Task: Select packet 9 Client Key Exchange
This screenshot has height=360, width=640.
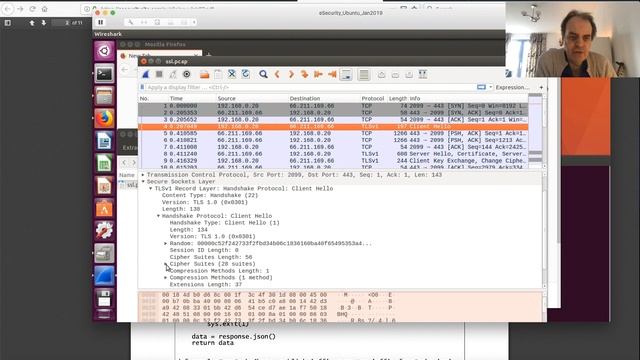Action: tap(333, 161)
